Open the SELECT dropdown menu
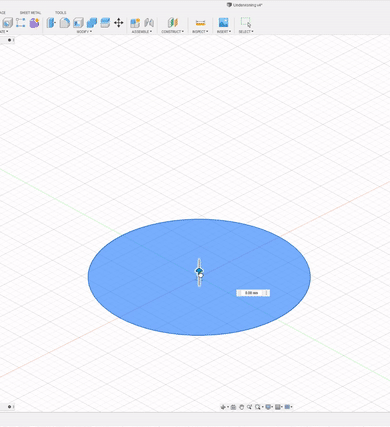This screenshot has width=390, height=427. pos(246,32)
